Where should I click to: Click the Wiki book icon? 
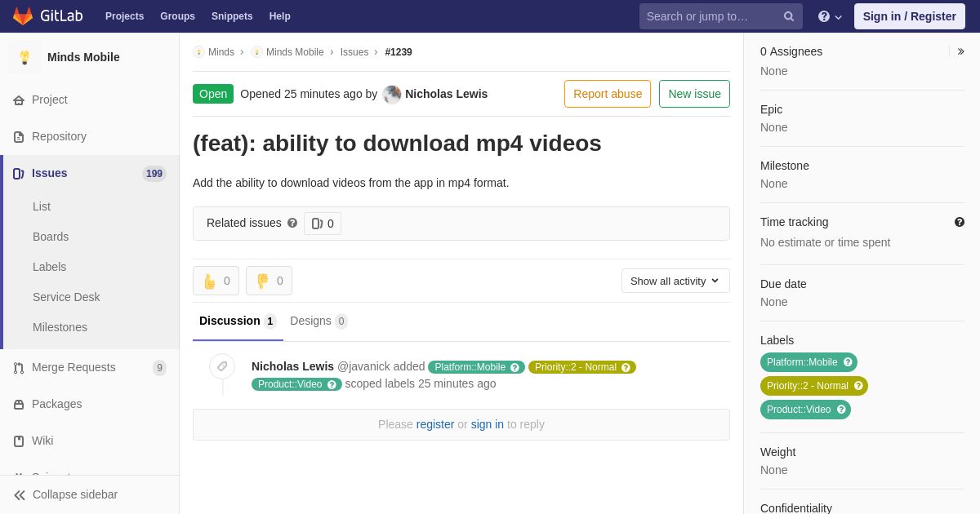[x=19, y=441]
